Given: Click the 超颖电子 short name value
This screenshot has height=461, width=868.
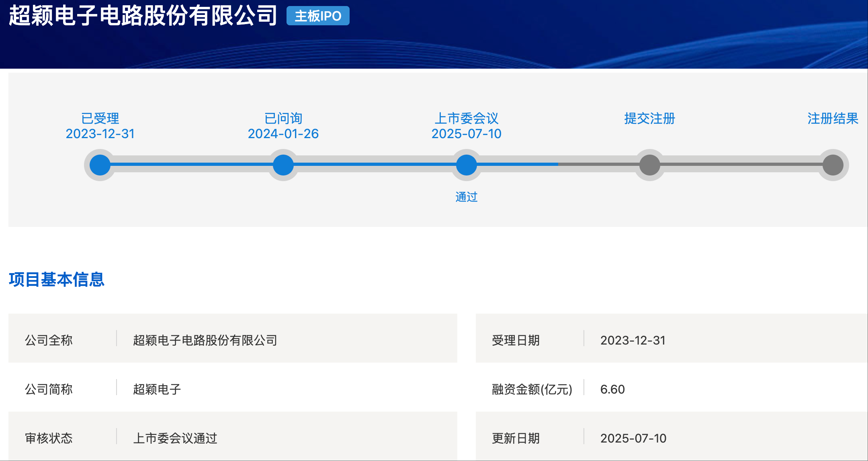Looking at the screenshot, I should [157, 389].
